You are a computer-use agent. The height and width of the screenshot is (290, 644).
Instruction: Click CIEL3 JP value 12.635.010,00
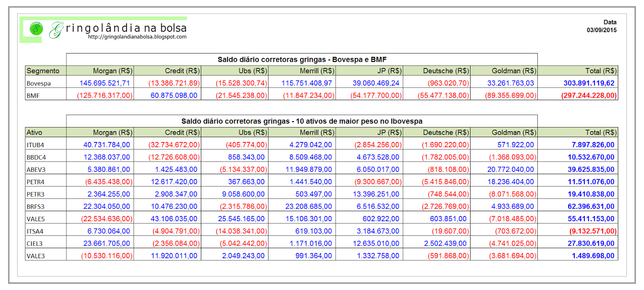pyautogui.click(x=376, y=244)
